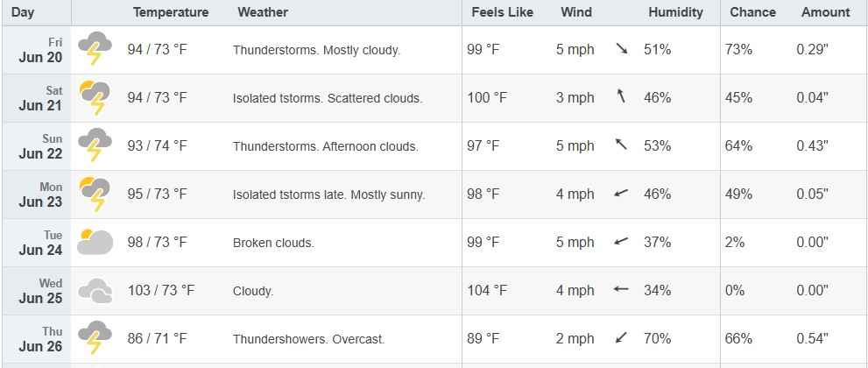Select the Mon Jun 23 day cell

click(x=37, y=195)
